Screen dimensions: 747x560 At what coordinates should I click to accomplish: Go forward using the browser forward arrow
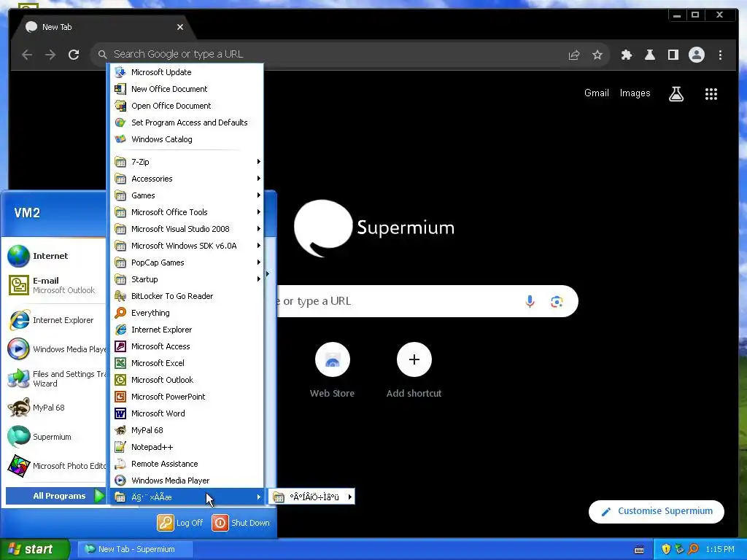[x=50, y=55]
